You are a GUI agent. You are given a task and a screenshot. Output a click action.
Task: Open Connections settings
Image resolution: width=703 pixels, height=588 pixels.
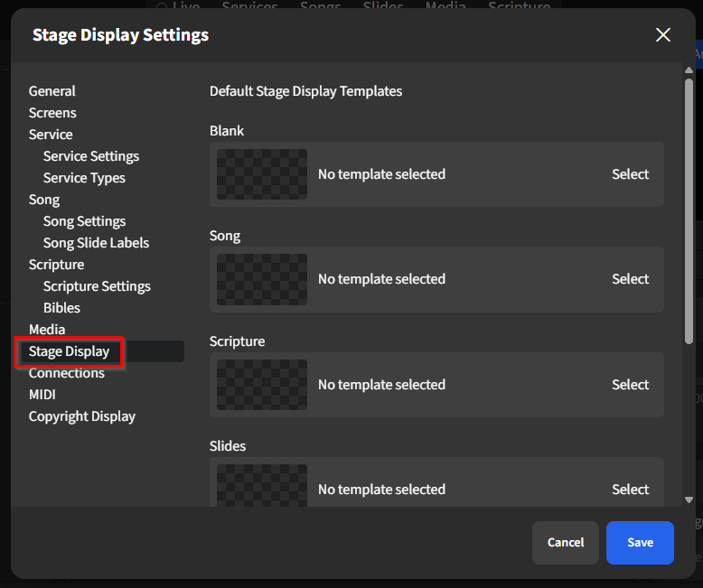(x=66, y=373)
